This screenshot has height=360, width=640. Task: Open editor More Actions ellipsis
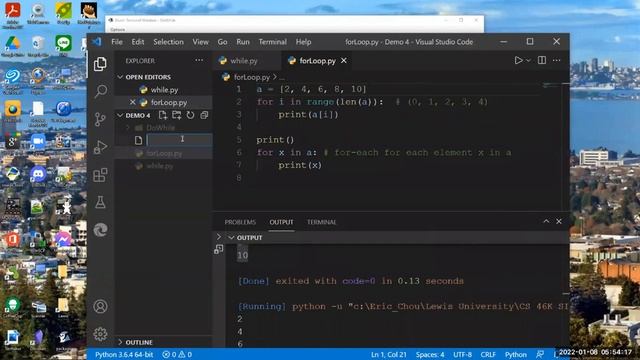[x=557, y=60]
